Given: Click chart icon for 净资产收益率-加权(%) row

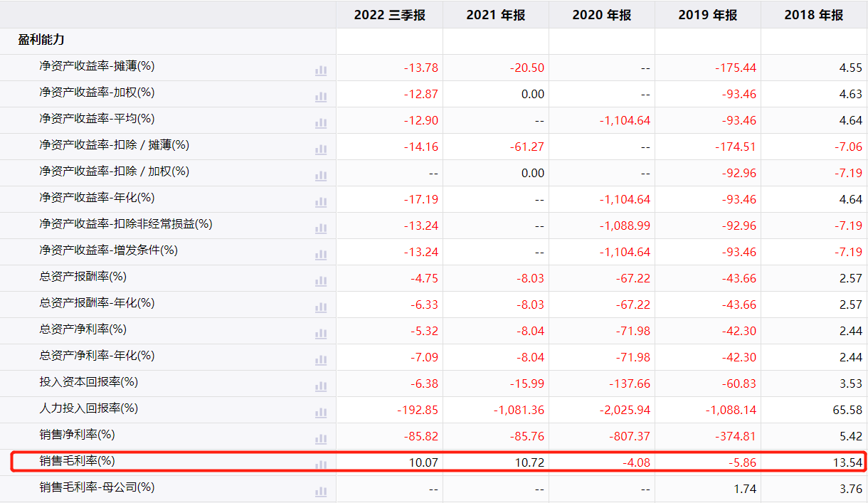Looking at the screenshot, I should click(x=321, y=96).
